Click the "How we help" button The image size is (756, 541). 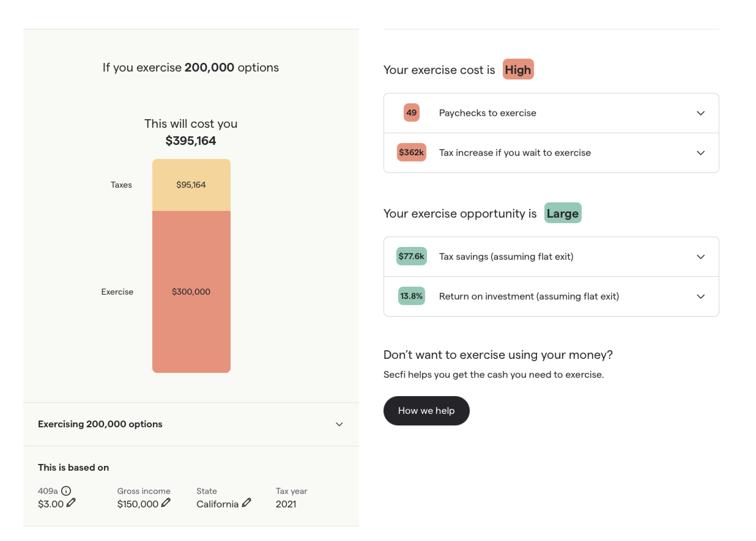[426, 411]
